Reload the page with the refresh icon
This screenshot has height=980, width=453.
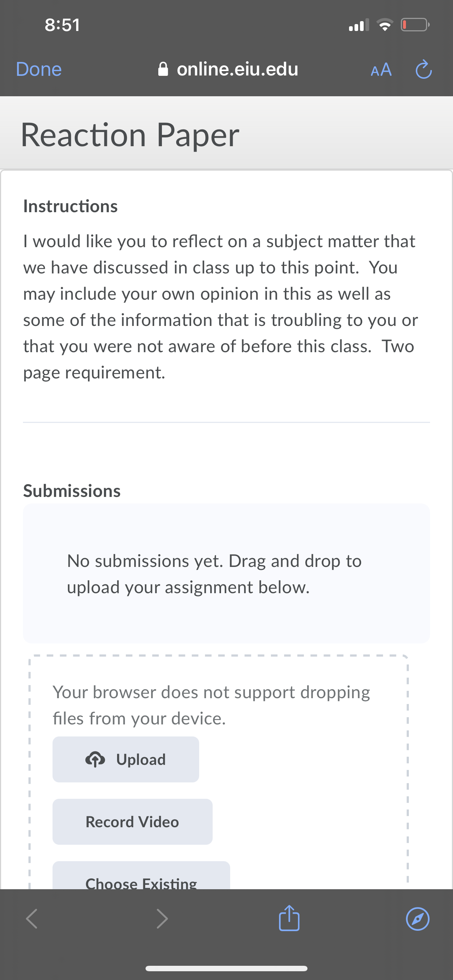(423, 69)
